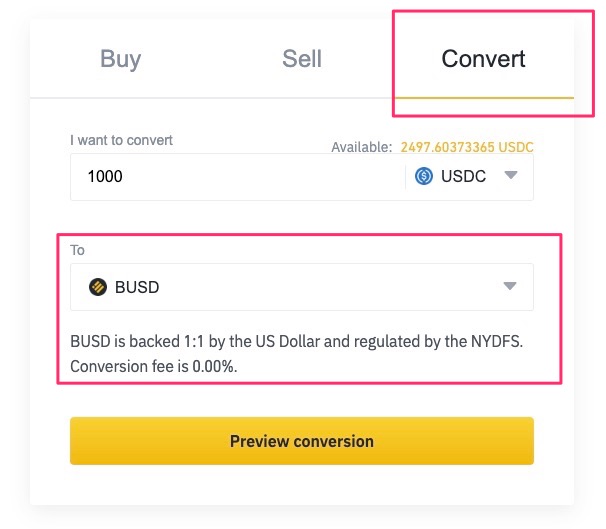Click the "Conversion fee is 0.00%" text
The width and height of the screenshot is (606, 529).
pos(152,365)
